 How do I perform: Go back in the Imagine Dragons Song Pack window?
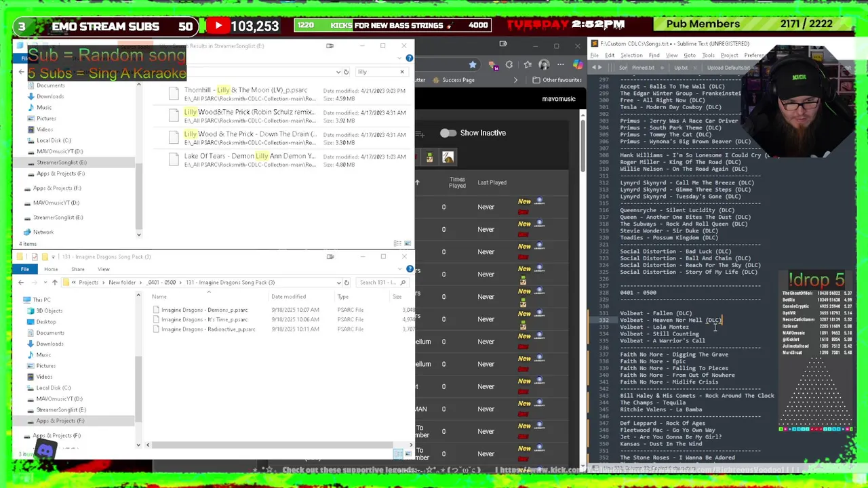[x=21, y=283]
